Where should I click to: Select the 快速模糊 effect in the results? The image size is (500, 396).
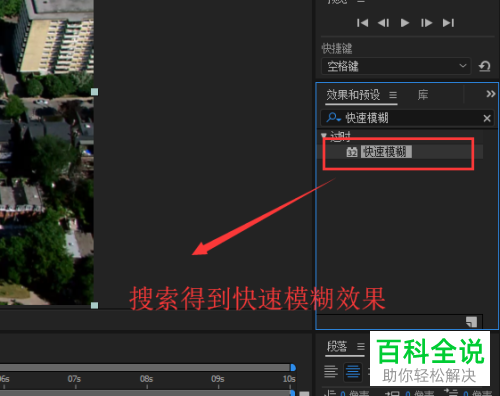(386, 152)
